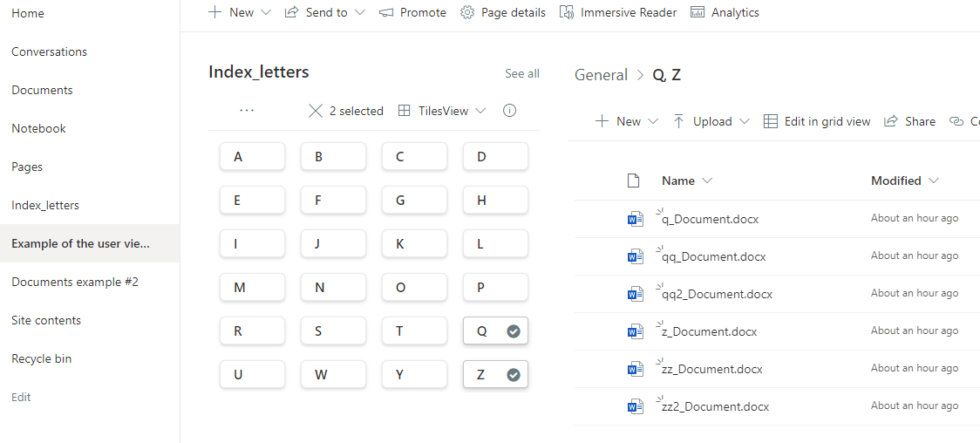Open the three-dot more options menu
The image size is (980, 443).
[x=247, y=111]
